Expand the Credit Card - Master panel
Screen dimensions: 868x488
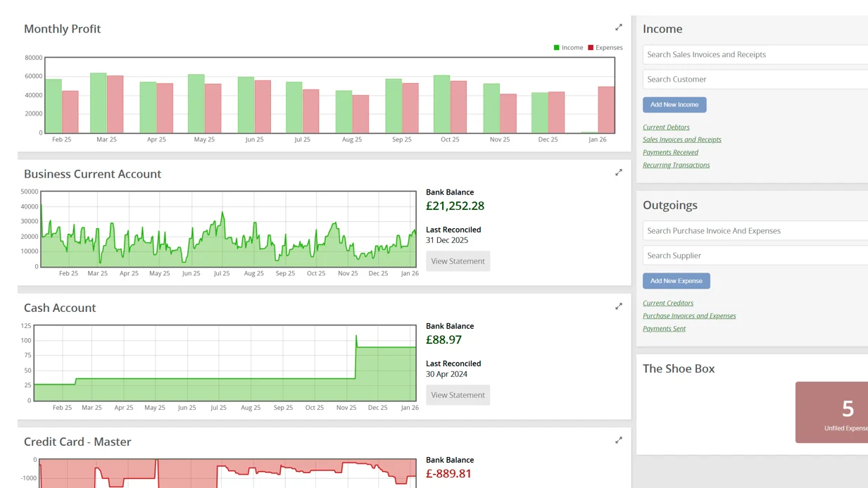[x=619, y=440]
